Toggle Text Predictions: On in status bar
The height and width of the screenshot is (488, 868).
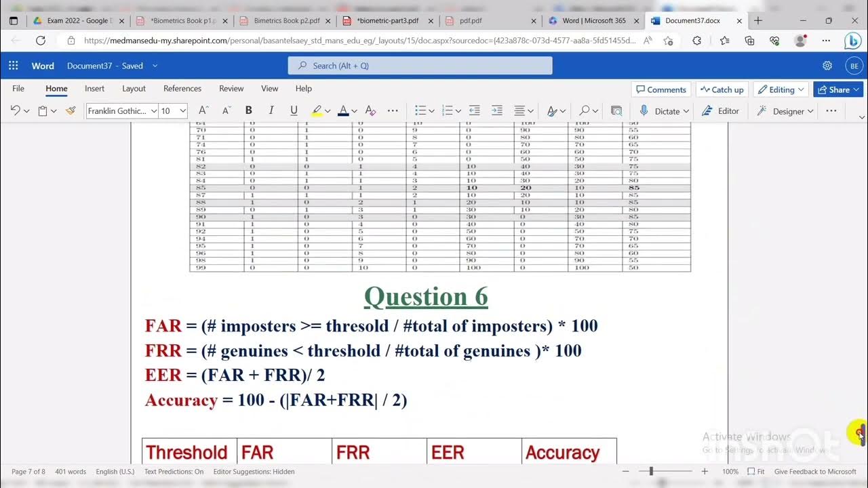click(174, 472)
